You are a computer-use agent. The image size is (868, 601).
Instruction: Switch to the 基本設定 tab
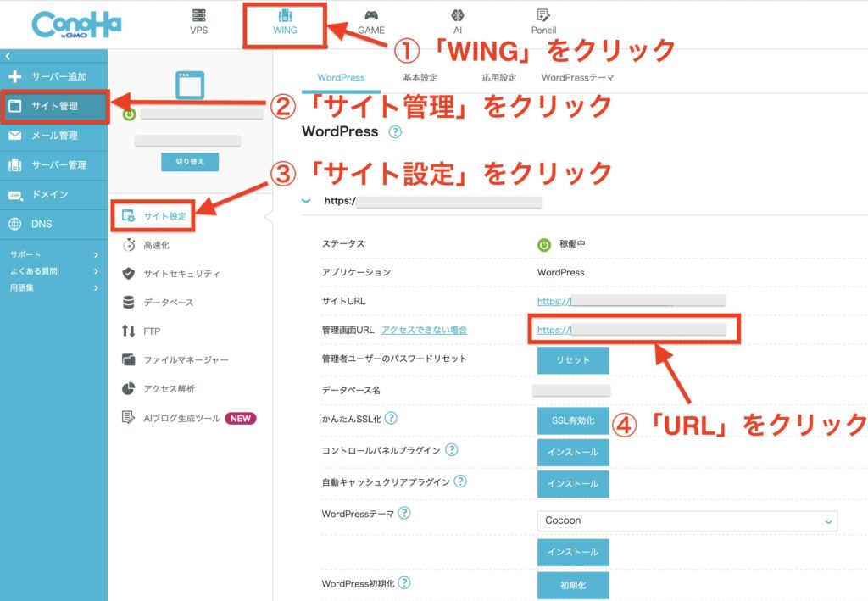click(420, 78)
